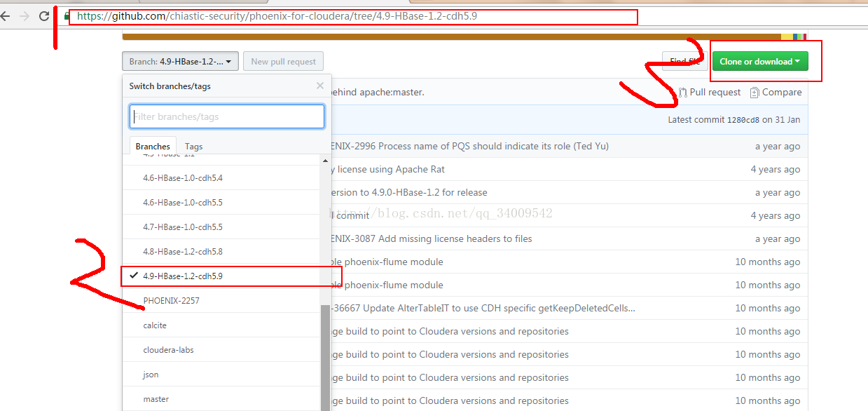This screenshot has width=868, height=411.
Task: Close the Switch branches/tags popup with X
Action: click(x=320, y=86)
